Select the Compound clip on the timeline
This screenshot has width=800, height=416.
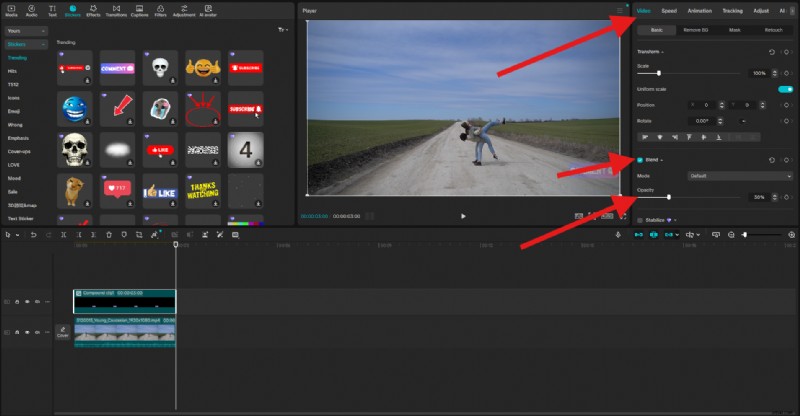coord(124,302)
